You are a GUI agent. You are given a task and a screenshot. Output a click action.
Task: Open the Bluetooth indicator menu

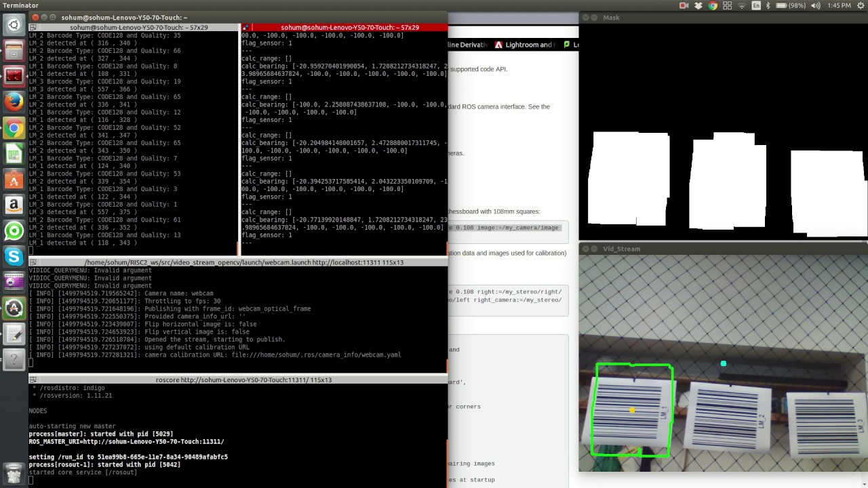tap(768, 5)
